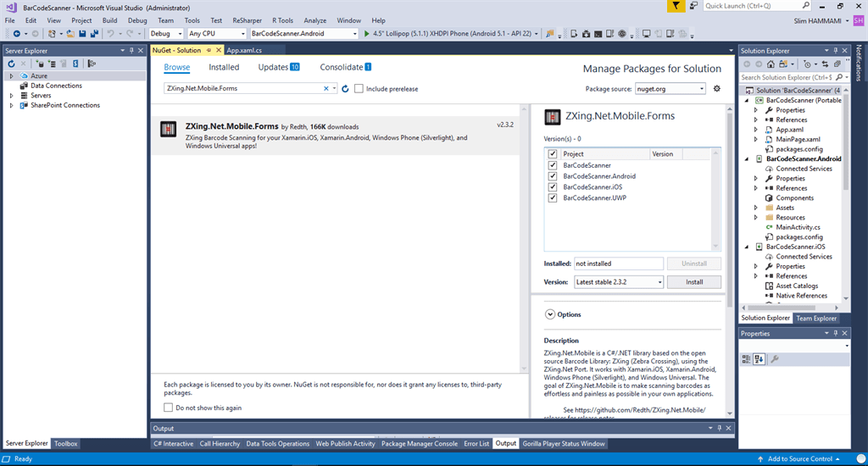Click the SharePoint connection icon in Server Explorer toolbar
The height and width of the screenshot is (466, 868).
click(75, 64)
